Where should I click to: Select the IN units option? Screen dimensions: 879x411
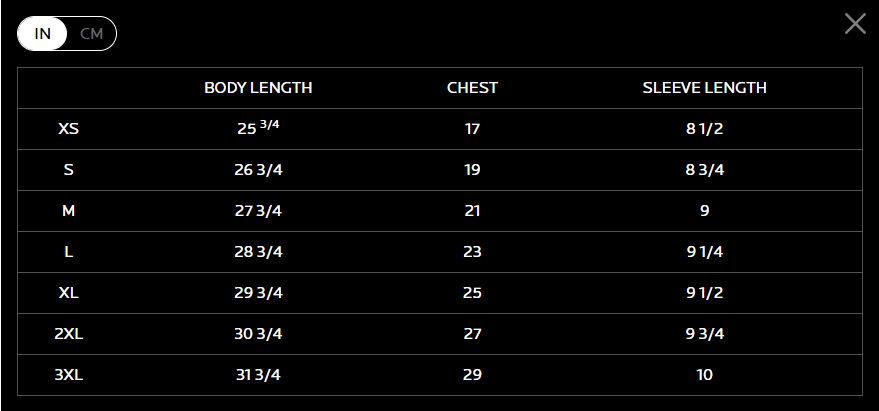tap(43, 34)
